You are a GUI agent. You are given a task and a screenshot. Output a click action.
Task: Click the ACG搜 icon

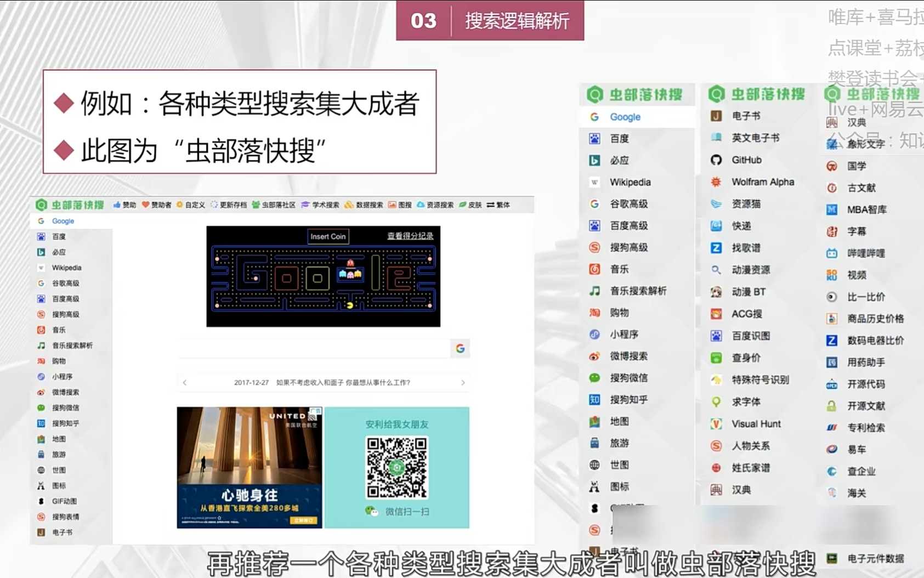[x=716, y=314]
